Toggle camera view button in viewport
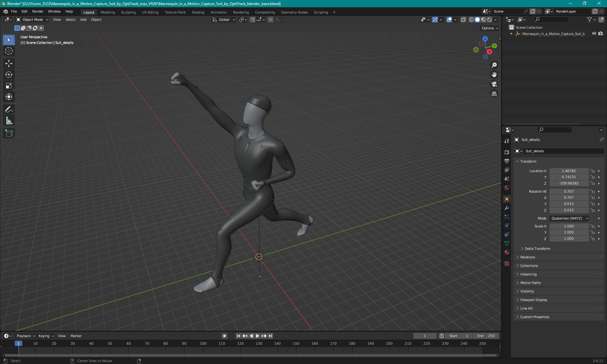Viewport: 607px width, 364px height. [494, 84]
